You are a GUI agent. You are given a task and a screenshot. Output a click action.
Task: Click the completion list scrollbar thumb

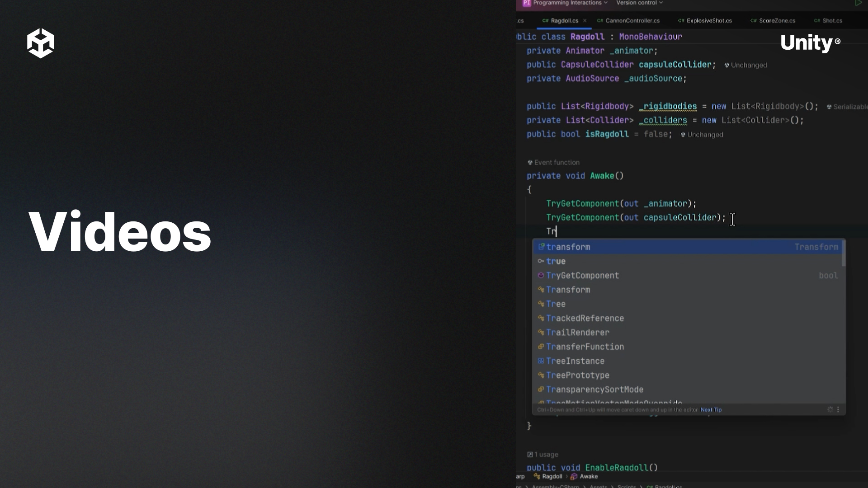click(x=843, y=254)
